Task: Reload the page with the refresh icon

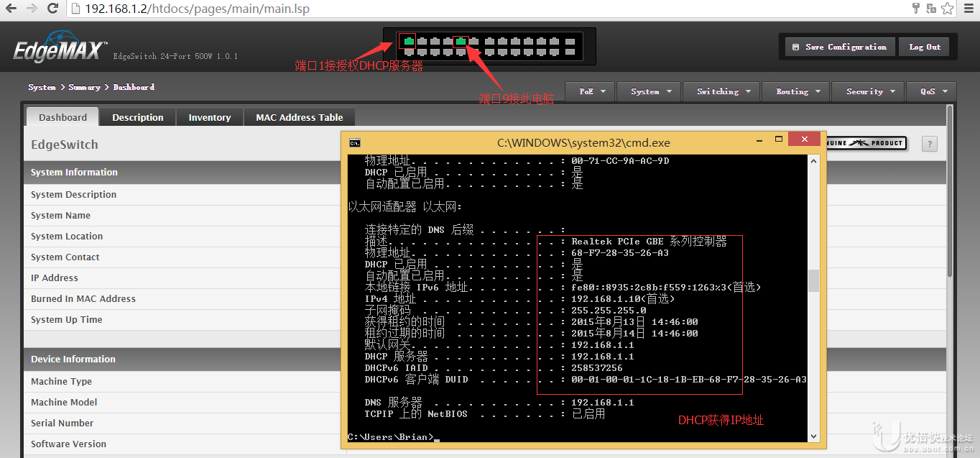Action: coord(52,9)
